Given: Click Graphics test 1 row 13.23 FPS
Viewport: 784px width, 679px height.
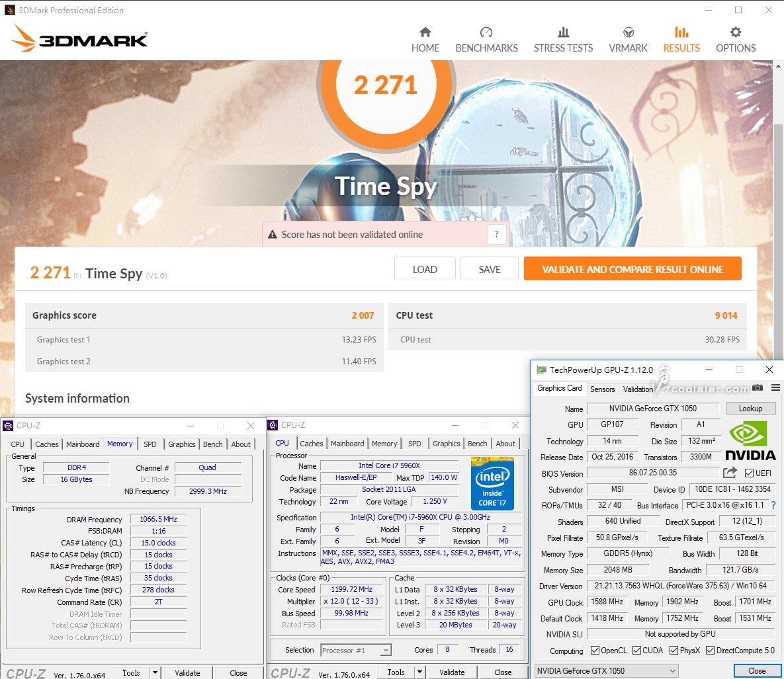Looking at the screenshot, I should [x=204, y=339].
